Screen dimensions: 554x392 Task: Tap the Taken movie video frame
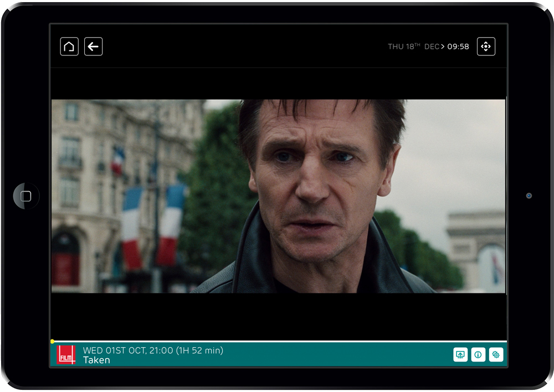(279, 196)
